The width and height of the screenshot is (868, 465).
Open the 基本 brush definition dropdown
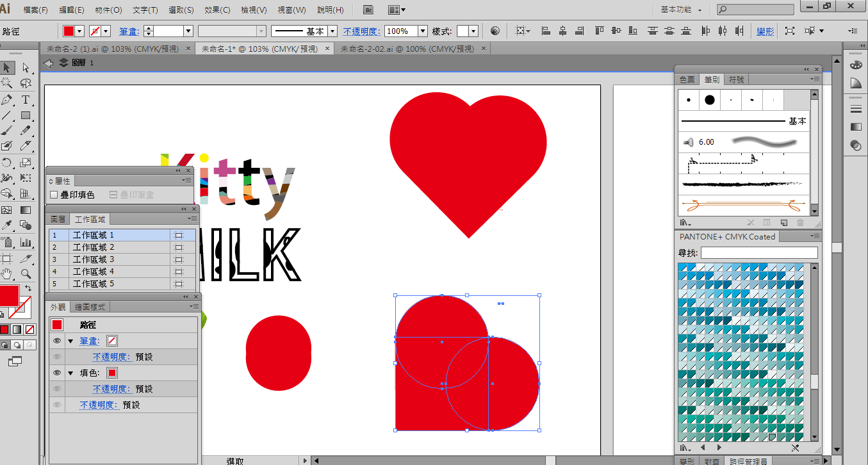click(x=332, y=31)
